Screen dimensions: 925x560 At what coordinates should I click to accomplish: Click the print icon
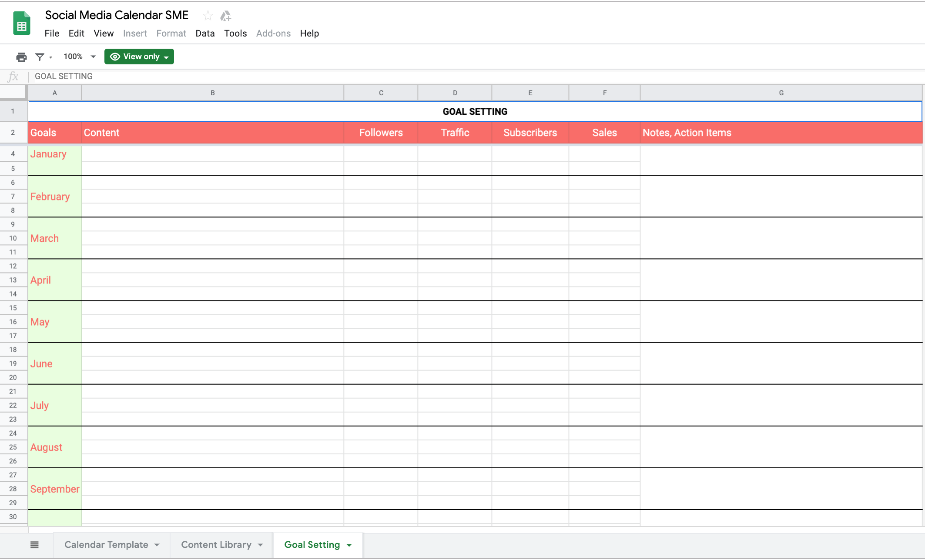(21, 57)
